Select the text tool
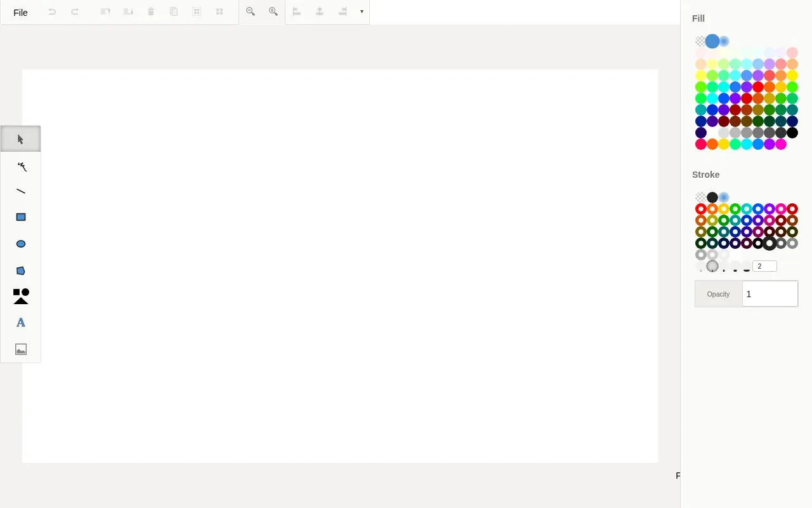812x508 pixels. coord(21,323)
